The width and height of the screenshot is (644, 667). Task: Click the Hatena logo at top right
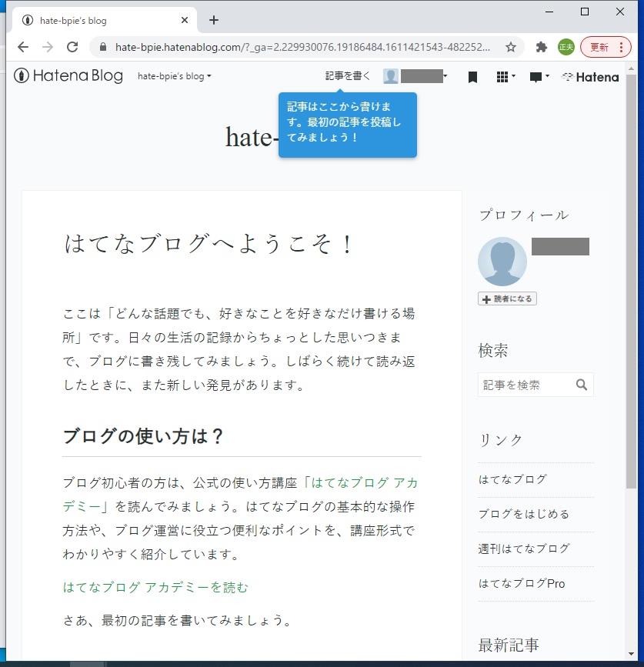pyautogui.click(x=589, y=77)
